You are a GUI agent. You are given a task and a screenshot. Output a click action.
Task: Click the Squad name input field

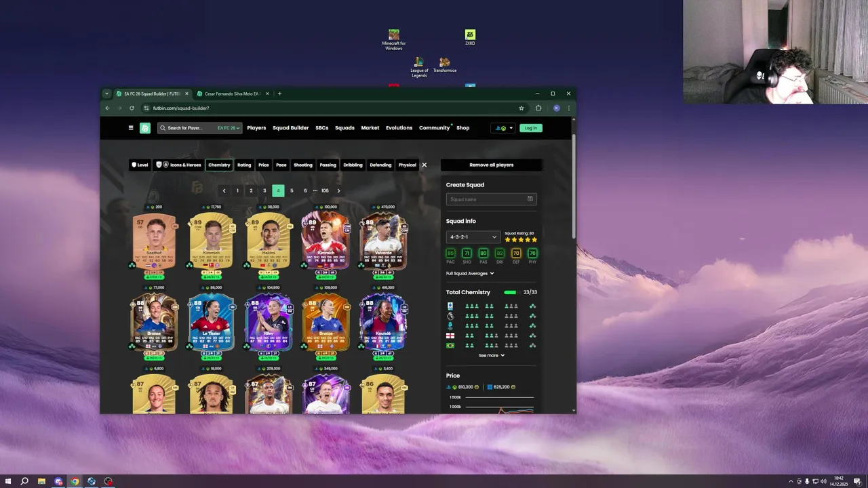[492, 199]
